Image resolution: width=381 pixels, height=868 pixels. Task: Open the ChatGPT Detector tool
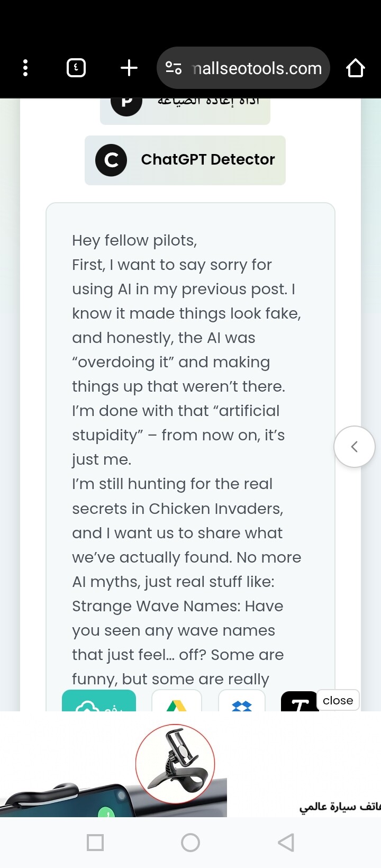pyautogui.click(x=207, y=160)
